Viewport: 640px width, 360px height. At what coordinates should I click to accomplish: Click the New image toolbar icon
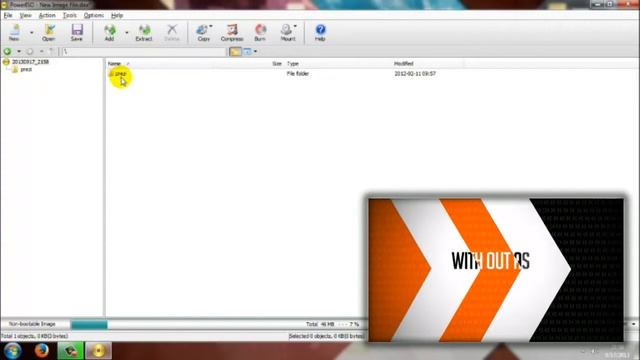point(14,32)
